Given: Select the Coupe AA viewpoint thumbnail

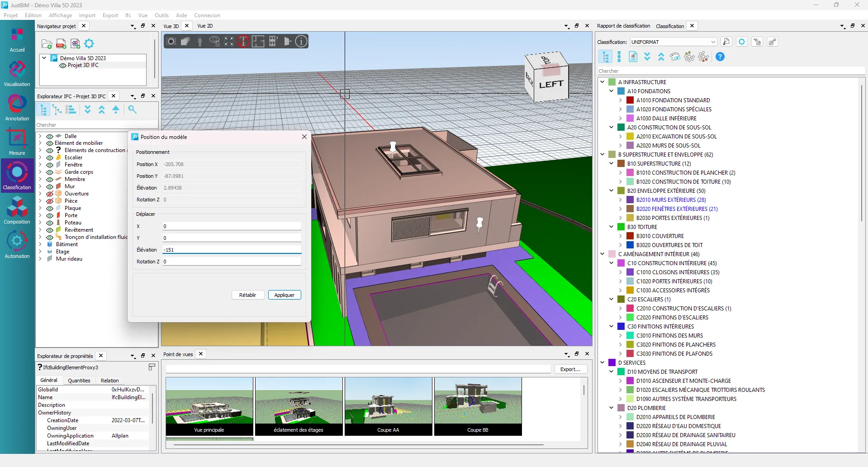Looking at the screenshot, I should [x=388, y=406].
